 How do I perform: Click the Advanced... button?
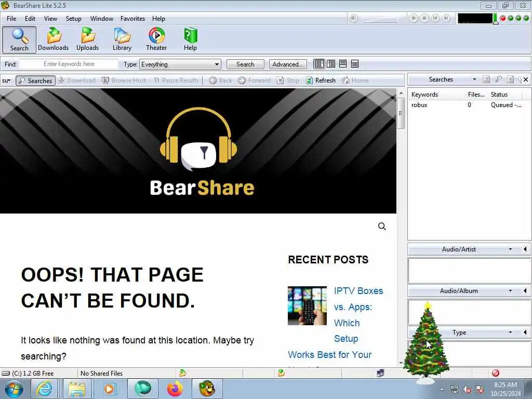[288, 64]
